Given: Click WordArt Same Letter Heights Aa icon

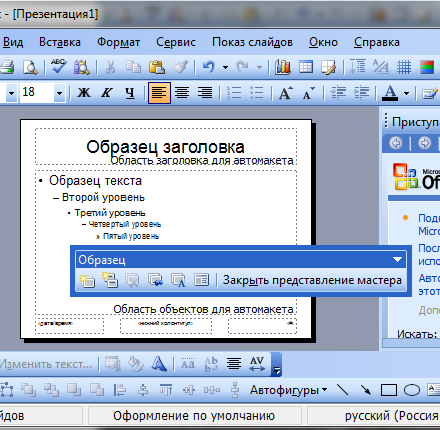Looking at the screenshot, I should click(188, 364).
